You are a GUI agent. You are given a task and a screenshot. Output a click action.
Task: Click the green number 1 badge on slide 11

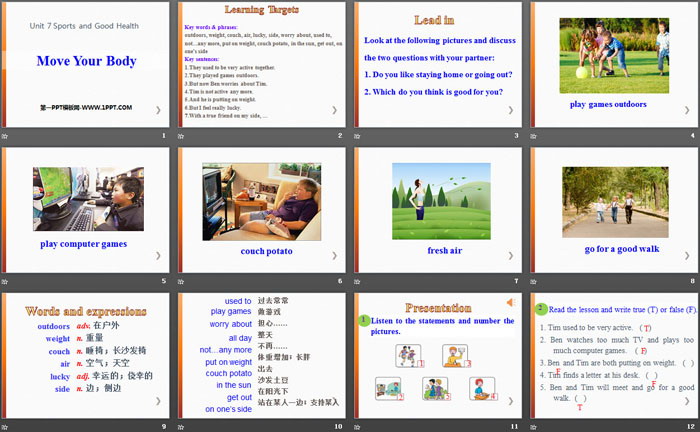361,320
